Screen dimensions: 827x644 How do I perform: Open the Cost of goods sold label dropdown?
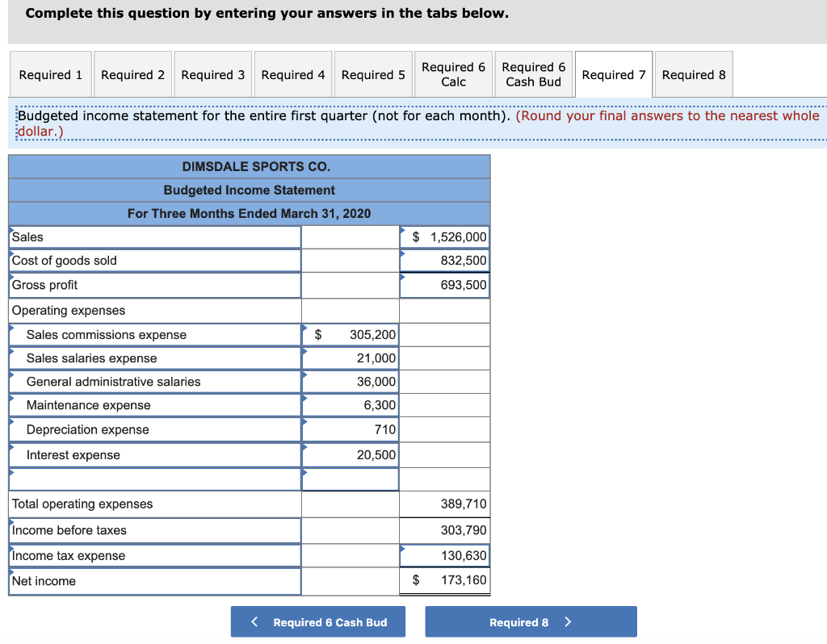(x=155, y=261)
